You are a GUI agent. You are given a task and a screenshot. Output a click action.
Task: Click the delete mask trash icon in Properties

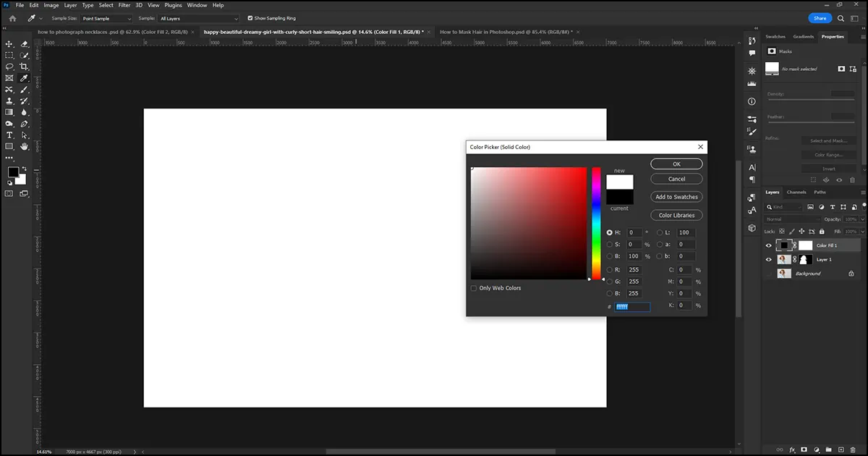852,180
